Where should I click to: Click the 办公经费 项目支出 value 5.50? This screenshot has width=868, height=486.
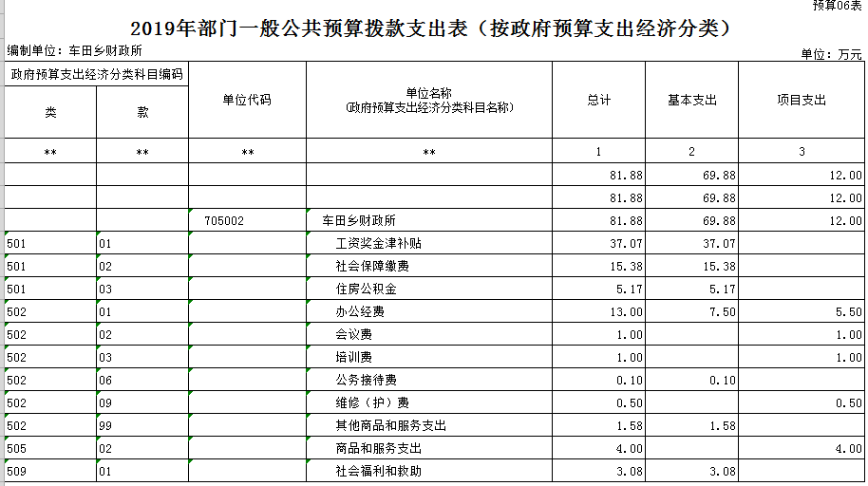[847, 312]
